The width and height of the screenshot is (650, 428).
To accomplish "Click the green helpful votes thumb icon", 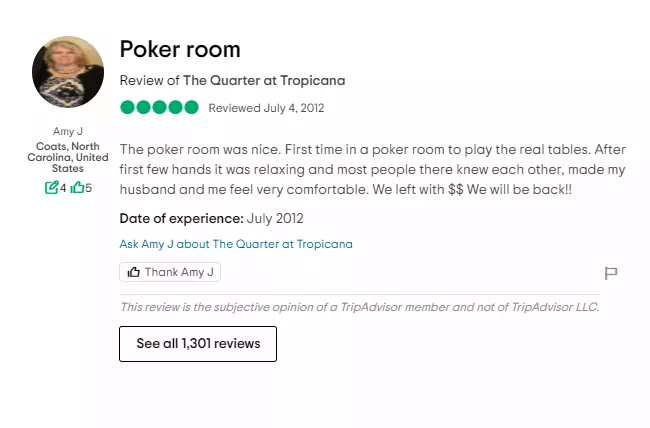I will click(77, 187).
